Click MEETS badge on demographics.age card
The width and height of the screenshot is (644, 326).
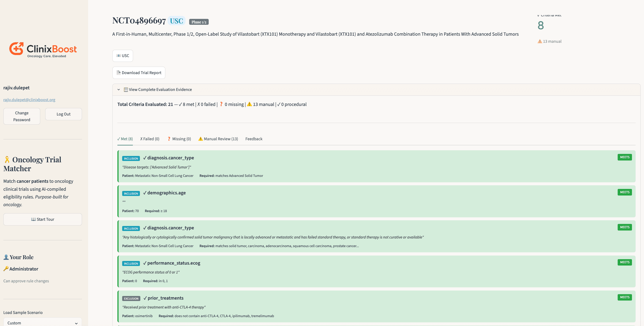pos(624,192)
